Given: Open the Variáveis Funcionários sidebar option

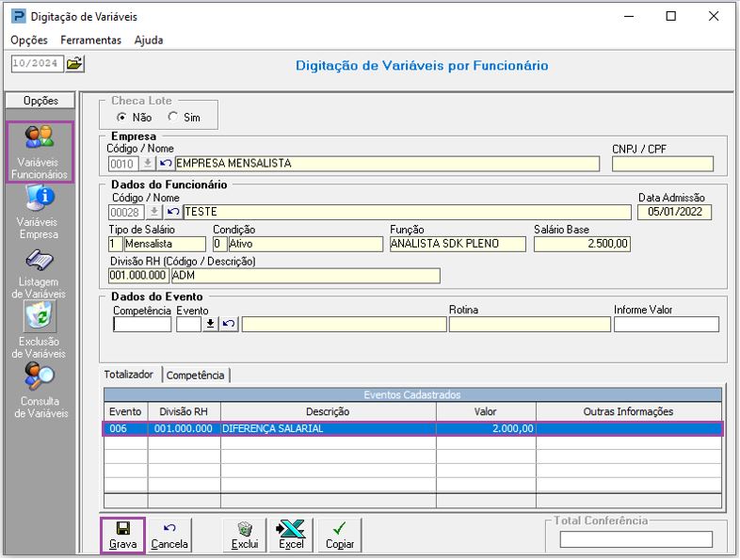Looking at the screenshot, I should [40, 152].
